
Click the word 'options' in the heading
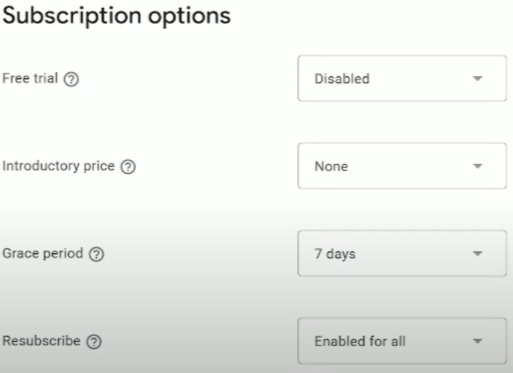[189, 17]
